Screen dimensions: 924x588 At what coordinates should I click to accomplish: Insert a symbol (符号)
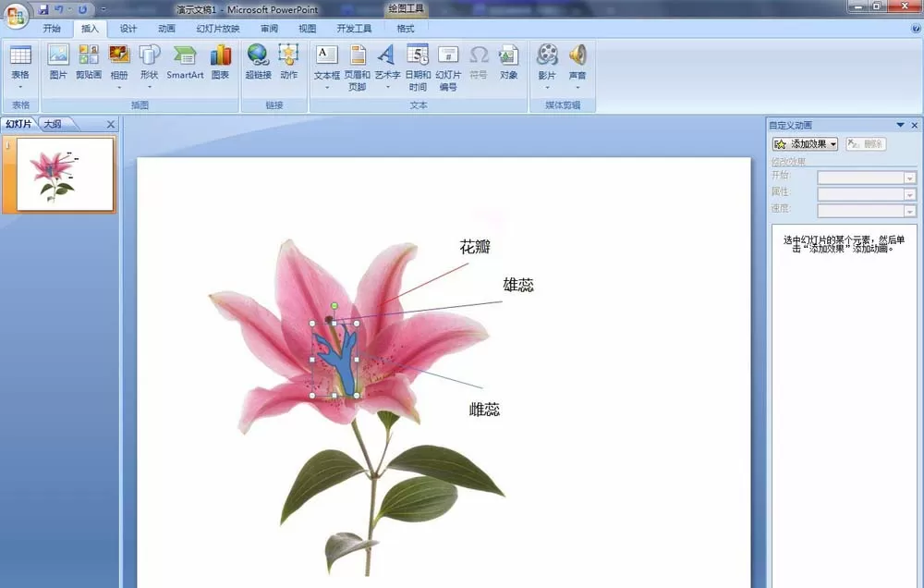coord(479,62)
